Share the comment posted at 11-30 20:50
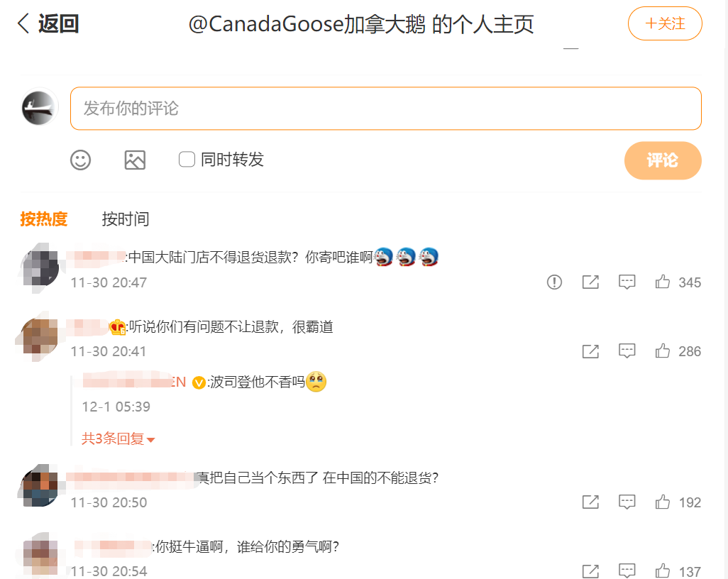 coord(590,502)
